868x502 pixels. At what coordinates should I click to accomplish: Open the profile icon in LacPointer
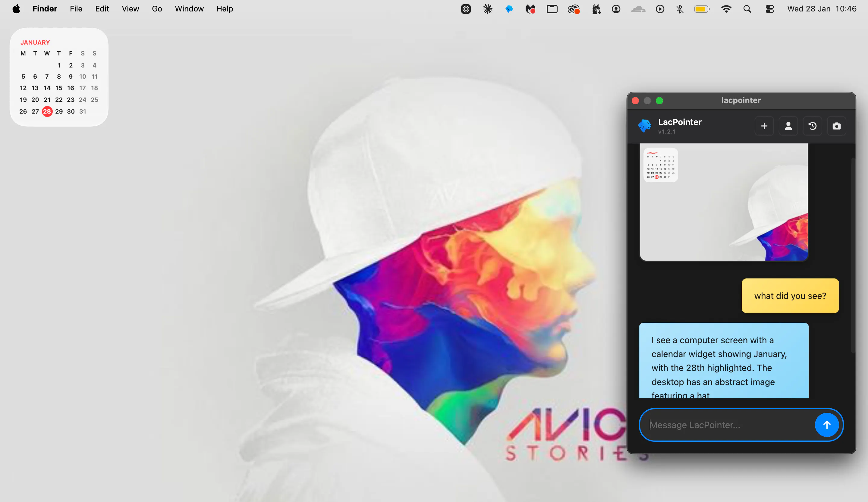coord(788,126)
